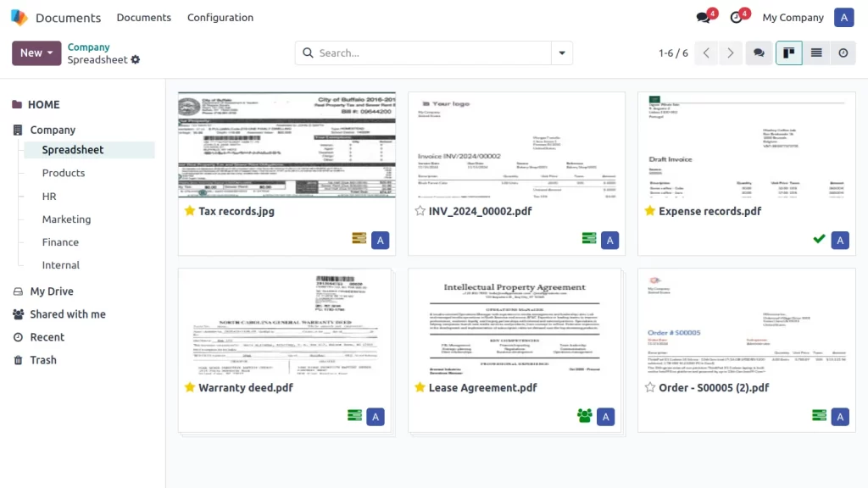Click Company breadcrumb link
Image resolution: width=868 pixels, height=488 pixels.
88,47
